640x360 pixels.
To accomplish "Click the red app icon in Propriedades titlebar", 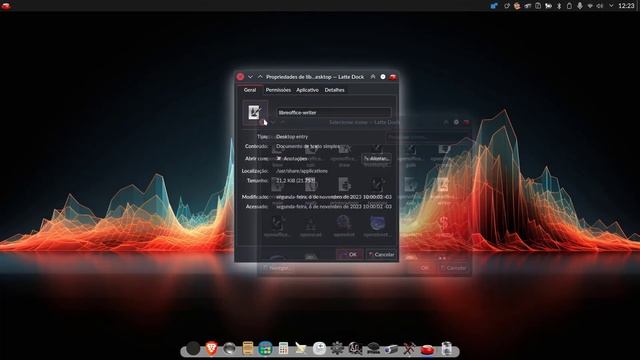I will pyautogui.click(x=393, y=77).
